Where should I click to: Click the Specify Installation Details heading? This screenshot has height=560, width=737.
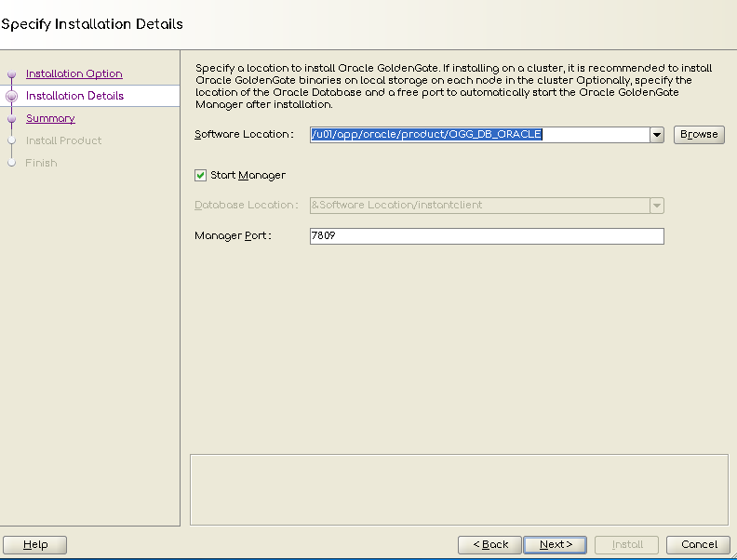tap(92, 24)
